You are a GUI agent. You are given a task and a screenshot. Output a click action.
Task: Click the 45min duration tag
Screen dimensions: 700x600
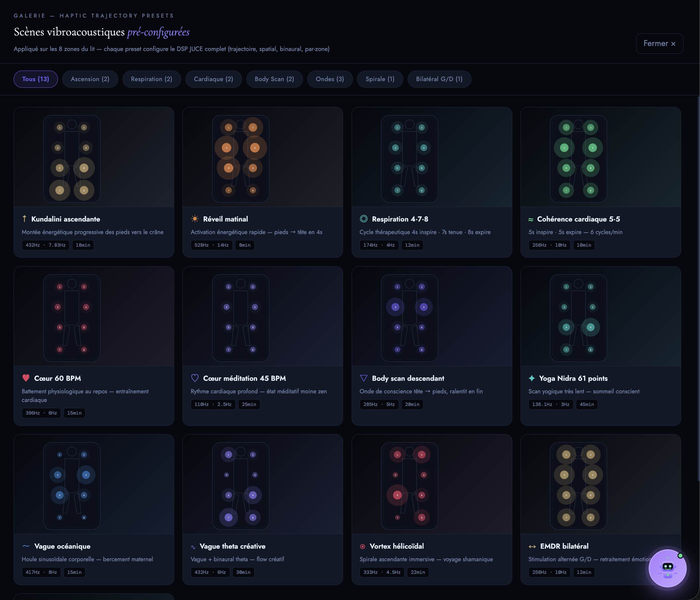click(x=587, y=404)
